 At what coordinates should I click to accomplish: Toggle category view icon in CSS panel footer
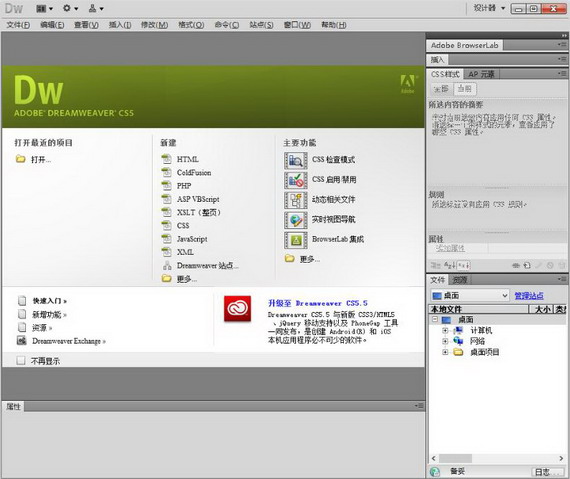[435, 266]
